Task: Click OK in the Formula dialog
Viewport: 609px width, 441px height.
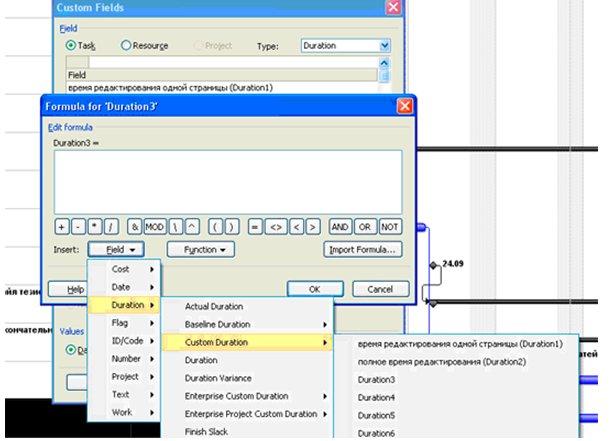Action: click(315, 289)
